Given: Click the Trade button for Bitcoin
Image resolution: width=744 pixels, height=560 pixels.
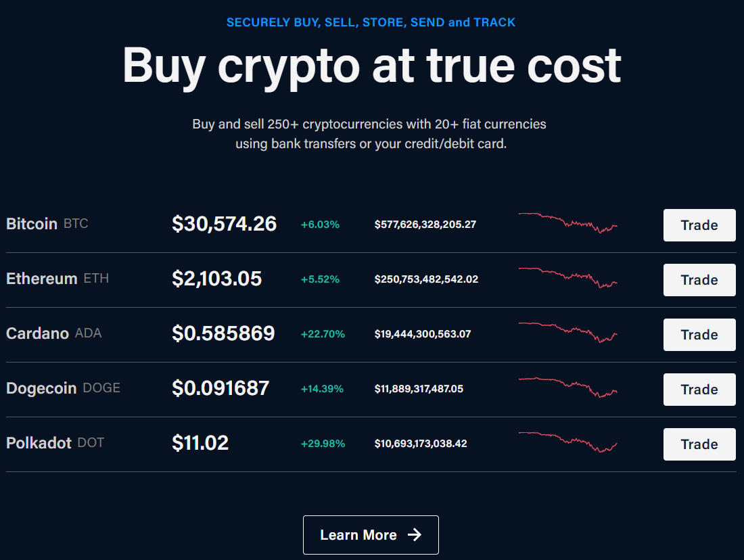Looking at the screenshot, I should tap(699, 225).
